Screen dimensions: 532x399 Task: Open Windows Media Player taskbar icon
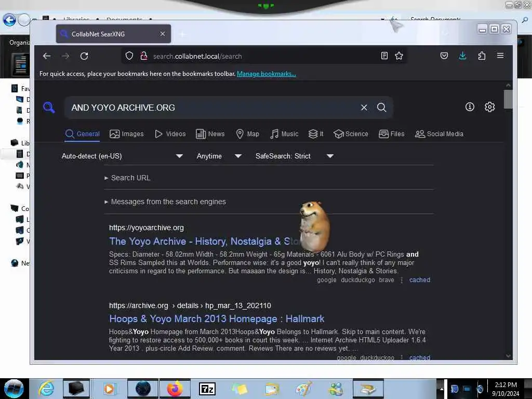point(109,389)
